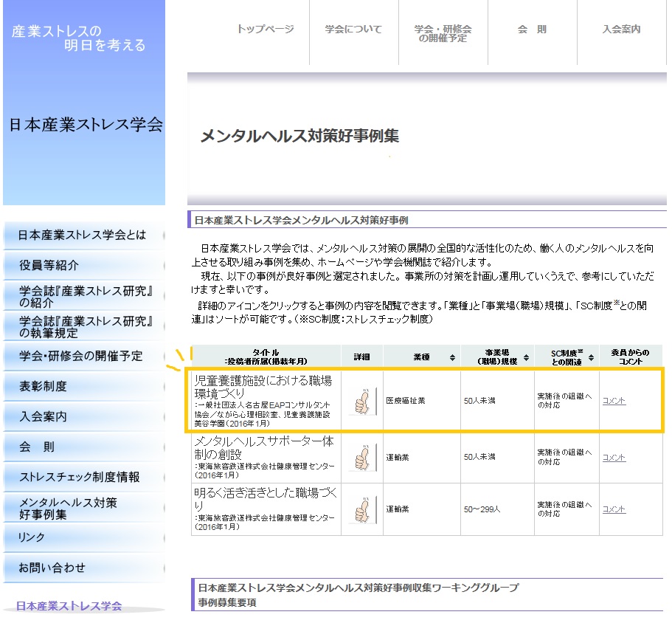Open 会則 tab in top navigation
This screenshot has height=623, width=672.
point(532,30)
